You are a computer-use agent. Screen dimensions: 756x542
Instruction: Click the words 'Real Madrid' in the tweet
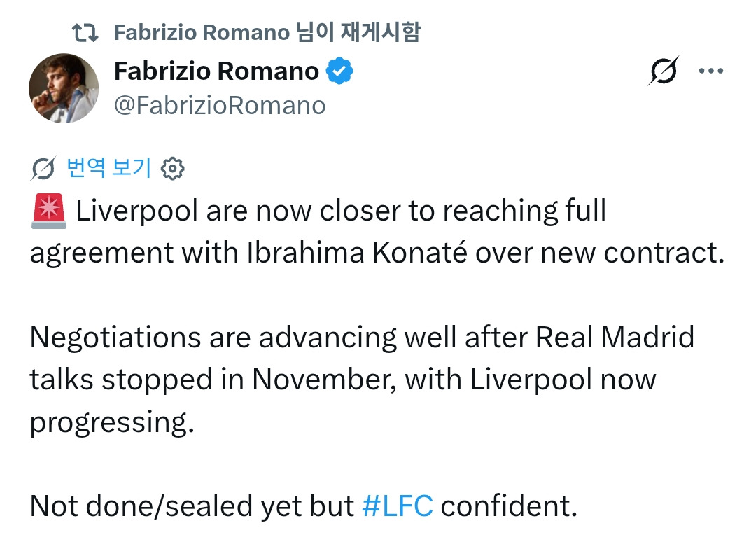tap(615, 338)
